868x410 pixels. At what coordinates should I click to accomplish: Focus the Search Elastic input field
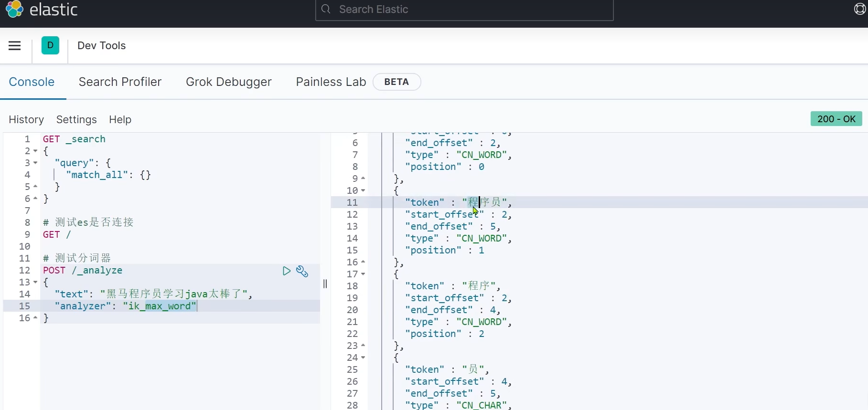click(x=464, y=10)
